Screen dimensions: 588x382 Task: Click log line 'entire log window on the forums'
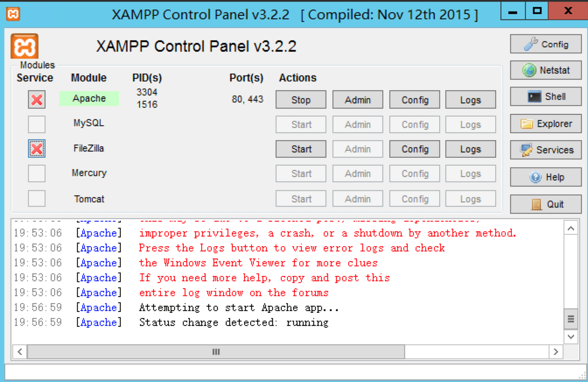click(x=234, y=293)
